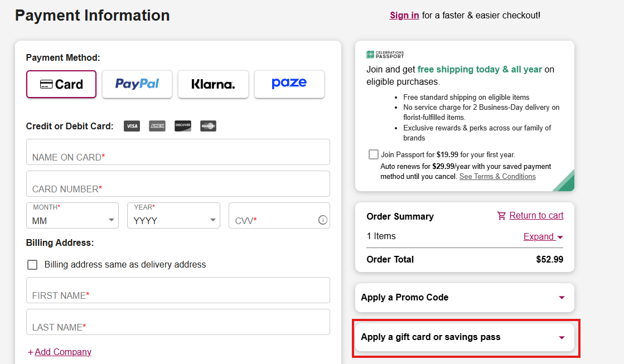Image resolution: width=624 pixels, height=364 pixels.
Task: Click the shopping cart icon
Action: point(501,216)
